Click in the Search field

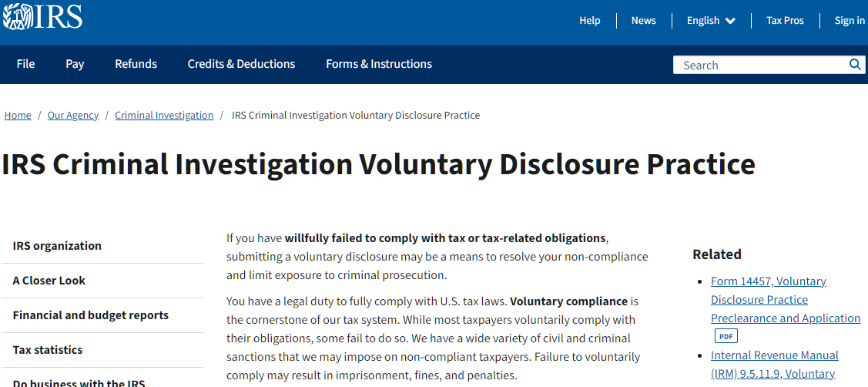(x=761, y=65)
